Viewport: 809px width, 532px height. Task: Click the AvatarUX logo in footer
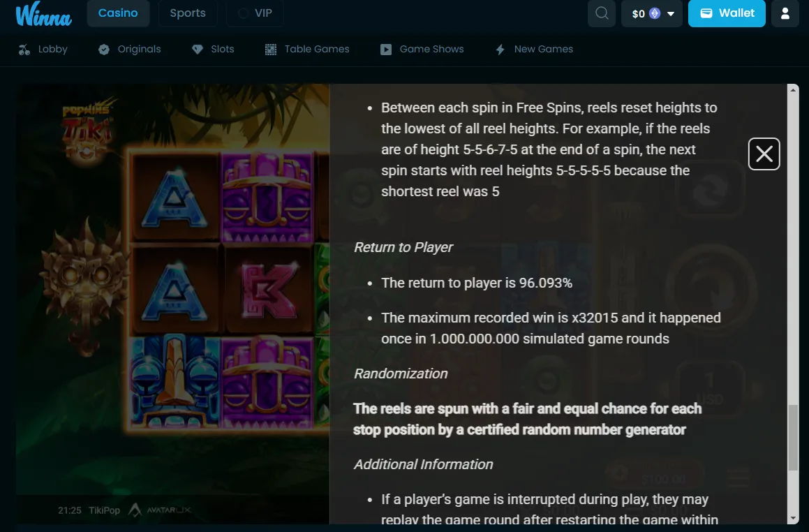[x=159, y=510]
